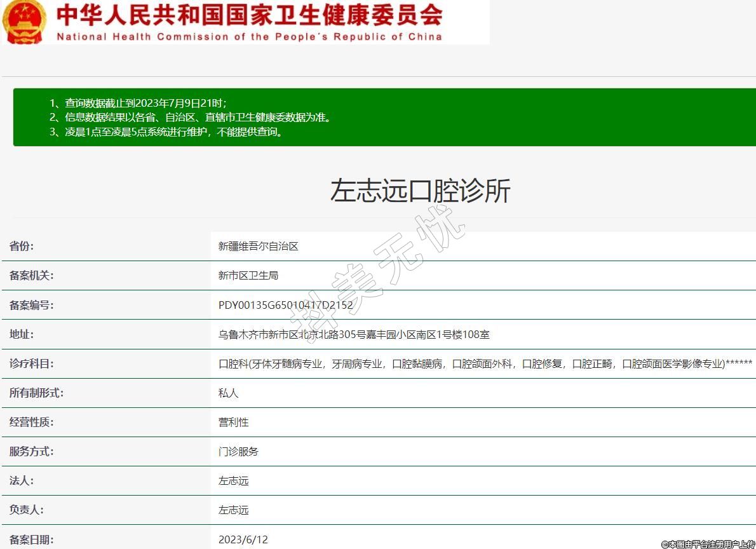756x549 pixels.
Task: Click the Chinese commission title in header
Action: pyautogui.click(x=249, y=15)
